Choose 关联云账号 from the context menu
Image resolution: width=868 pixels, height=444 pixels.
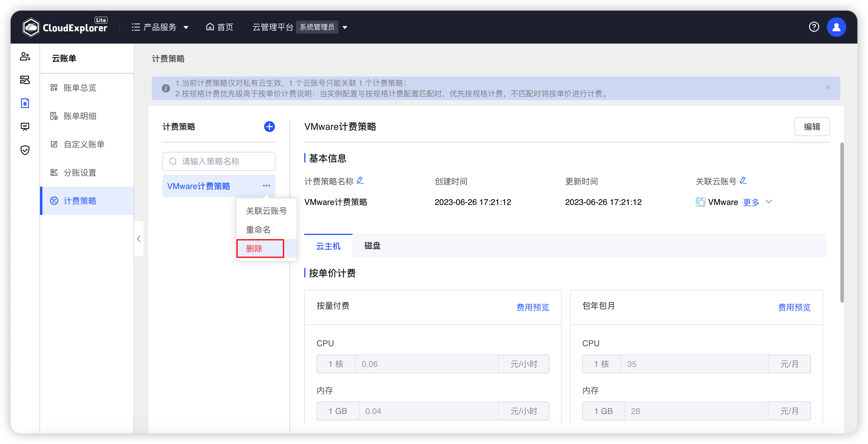(x=266, y=211)
